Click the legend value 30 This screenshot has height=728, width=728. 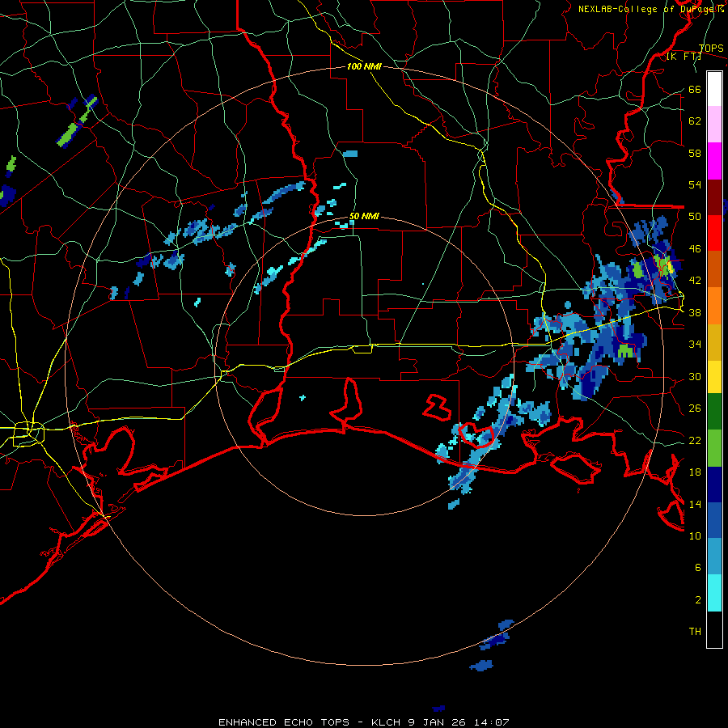pyautogui.click(x=695, y=376)
